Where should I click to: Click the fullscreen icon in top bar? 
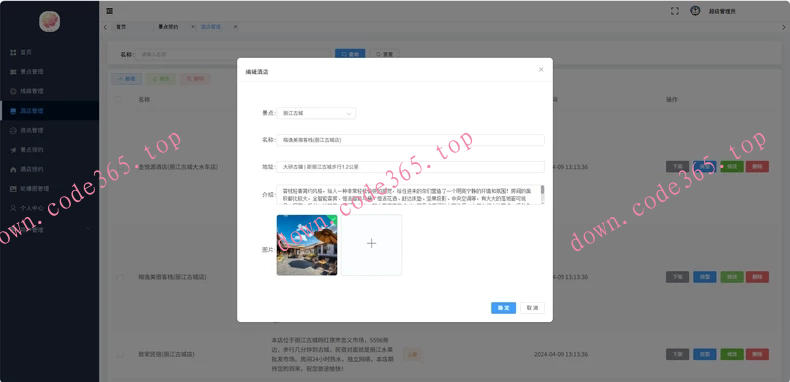point(675,11)
